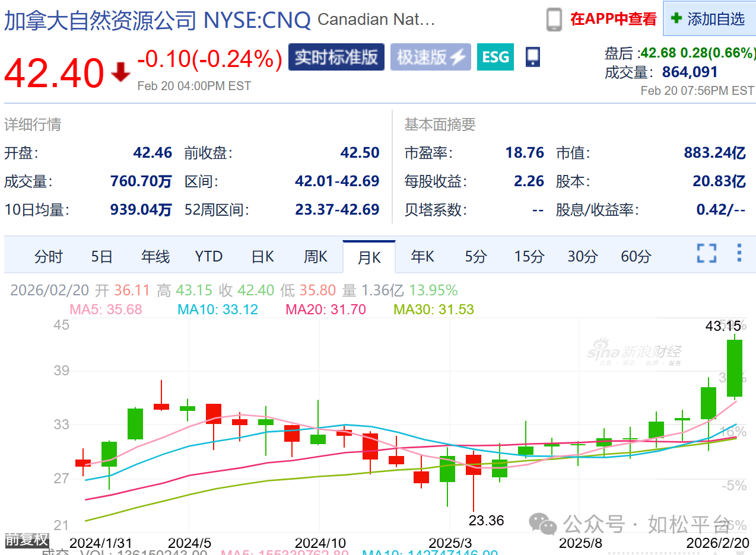Open 在APP中查看 link

coord(614,19)
